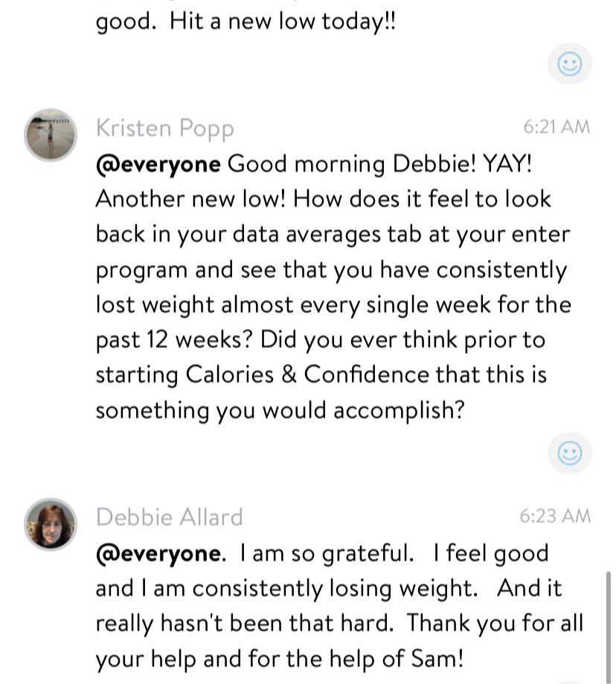616x684 pixels.
Task: Click "something you would accomplish?" line
Action: coord(279,409)
